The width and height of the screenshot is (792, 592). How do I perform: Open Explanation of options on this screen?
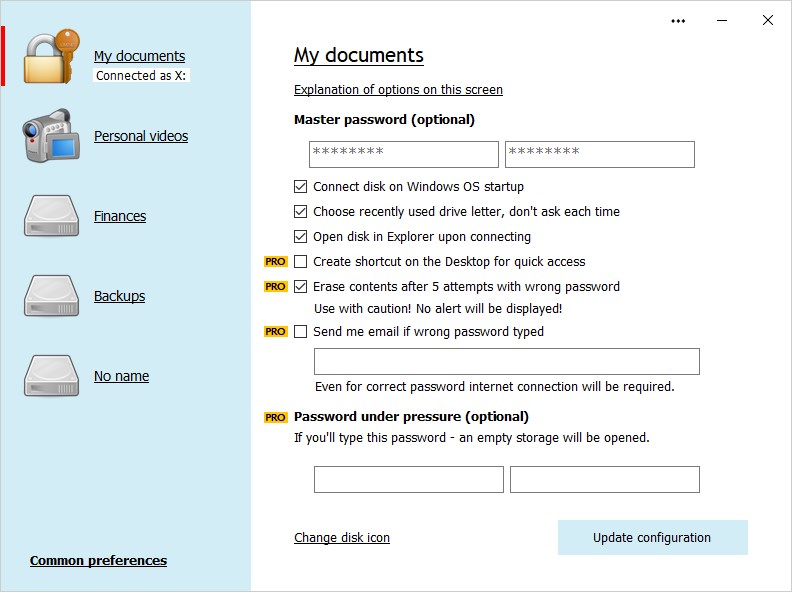click(398, 90)
